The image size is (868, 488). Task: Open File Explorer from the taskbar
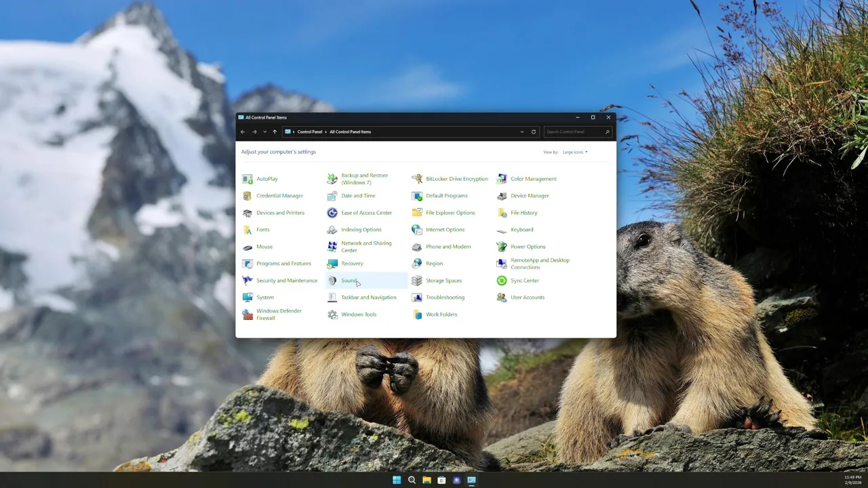(427, 480)
